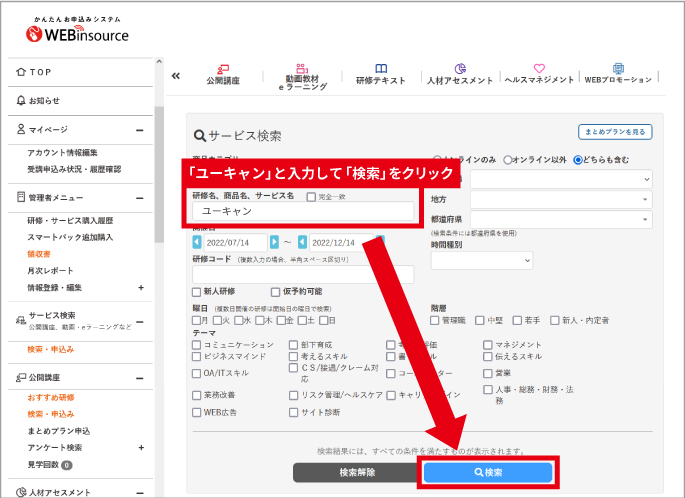Open 月次レポート menu item
Viewport: 685px width, 498px height.
point(50,270)
